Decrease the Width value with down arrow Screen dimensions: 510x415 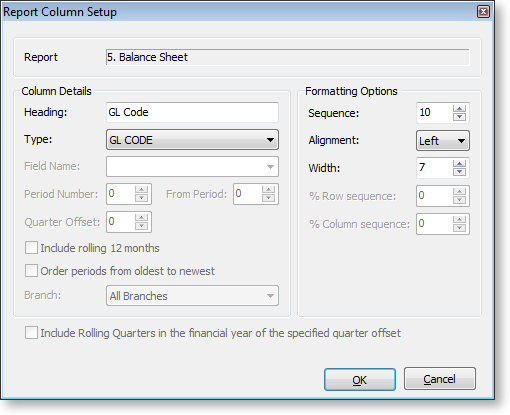click(459, 171)
